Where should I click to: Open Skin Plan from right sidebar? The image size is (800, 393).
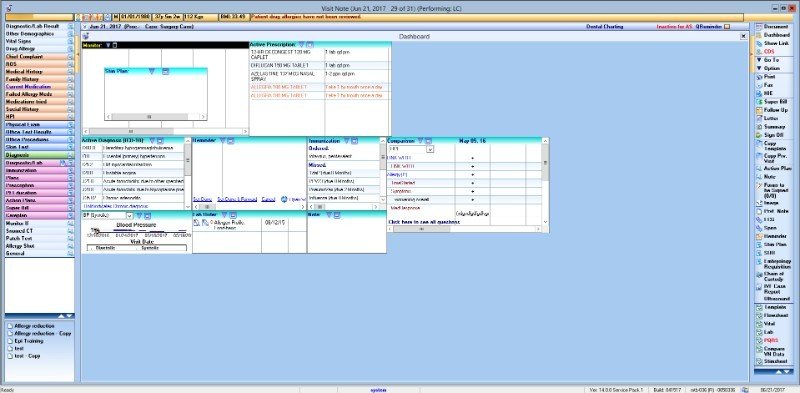pyautogui.click(x=771, y=244)
